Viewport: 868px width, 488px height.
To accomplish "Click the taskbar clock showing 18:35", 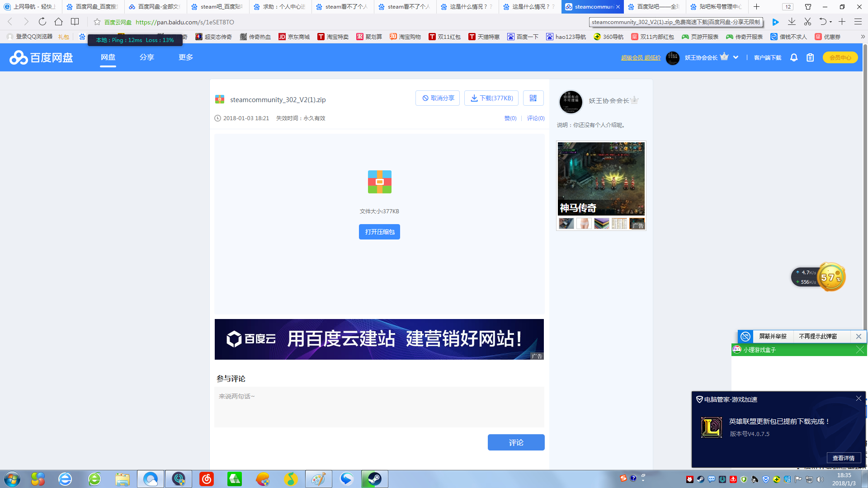I will tap(844, 479).
